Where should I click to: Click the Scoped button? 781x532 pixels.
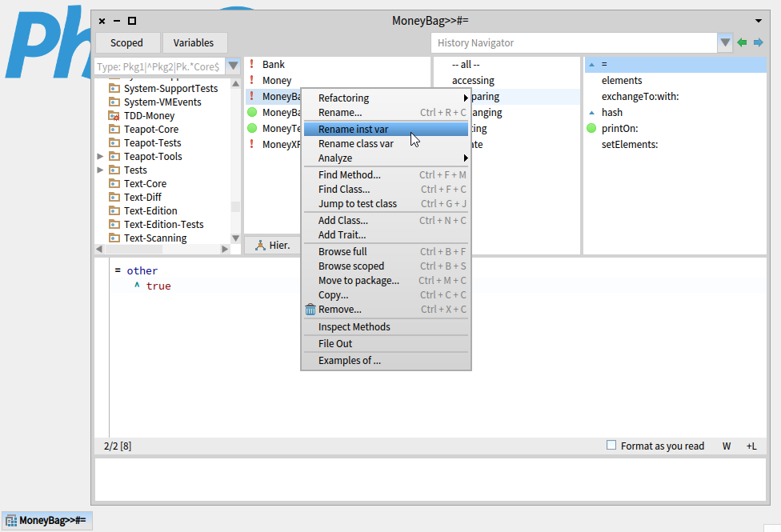[x=127, y=43]
